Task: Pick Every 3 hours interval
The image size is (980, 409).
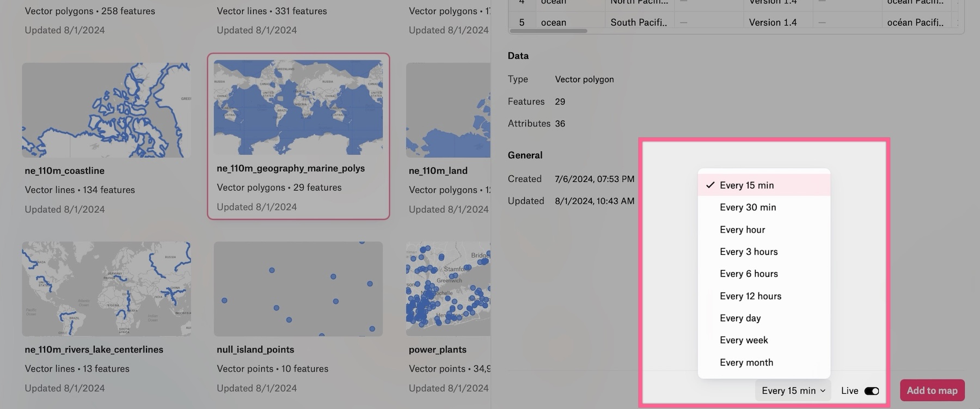Action: pos(764,252)
